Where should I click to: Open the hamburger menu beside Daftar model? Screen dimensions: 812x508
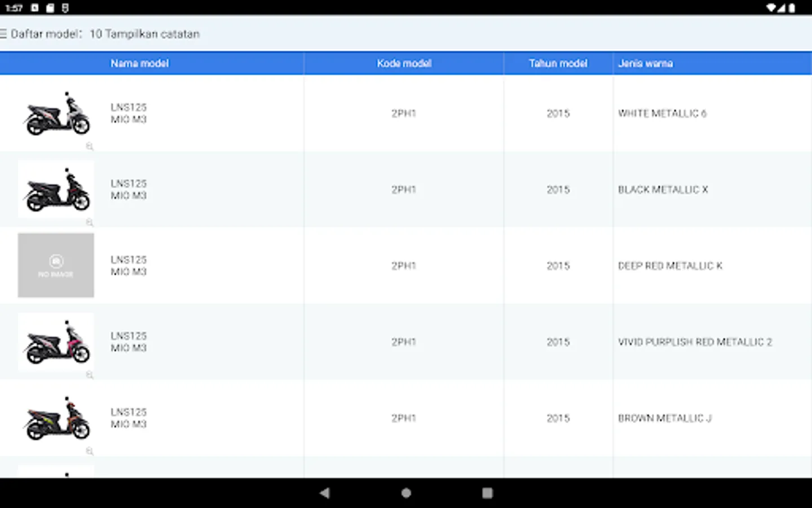coord(3,34)
